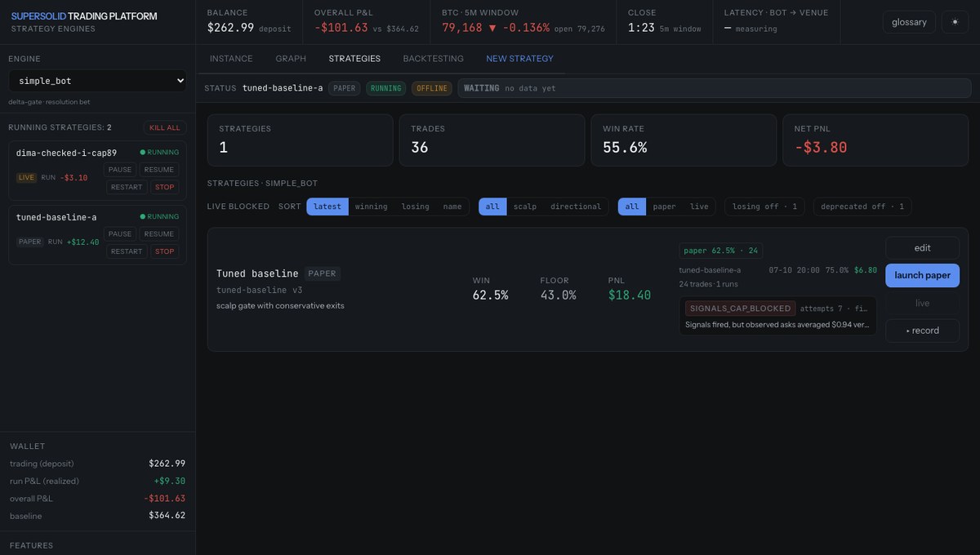Filter strategies to directional type
The image size is (980, 555).
[576, 206]
